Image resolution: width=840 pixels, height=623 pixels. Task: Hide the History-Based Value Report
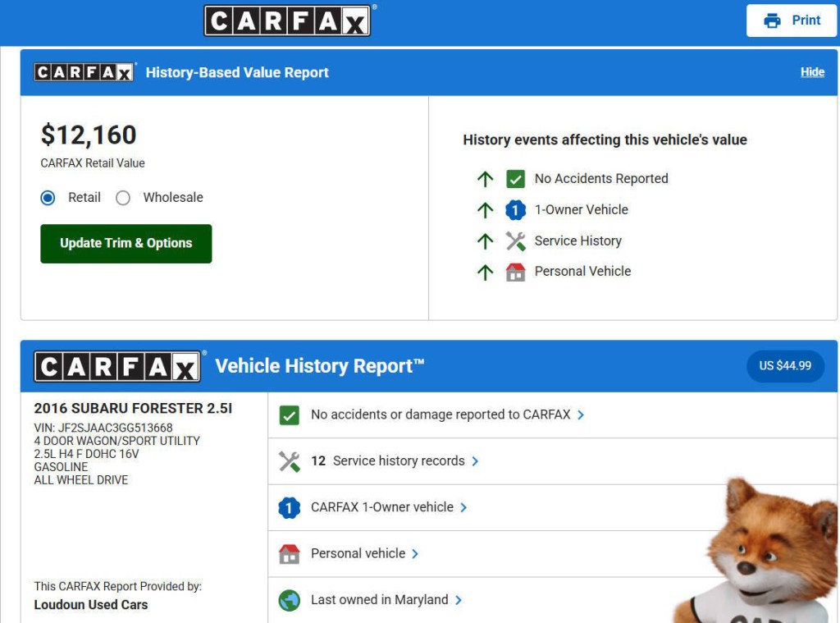[812, 72]
